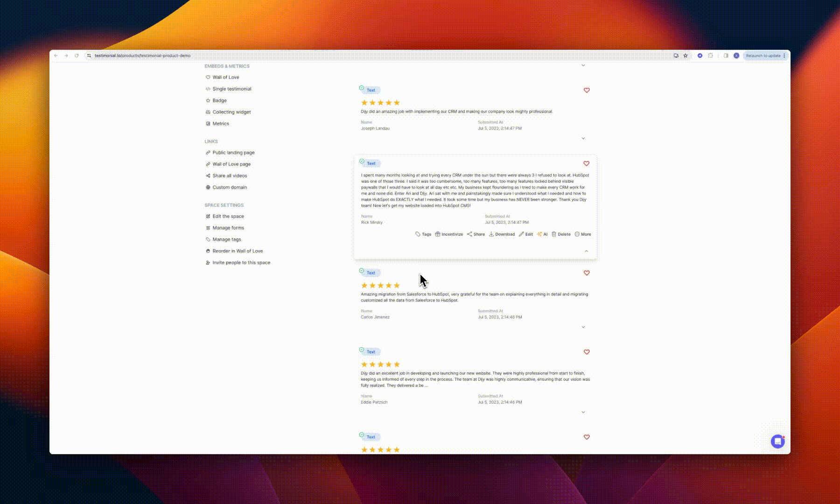Screen dimensions: 840x504
Task: Click star rating on Eddie Patzsch's testimonial
Action: point(380,364)
